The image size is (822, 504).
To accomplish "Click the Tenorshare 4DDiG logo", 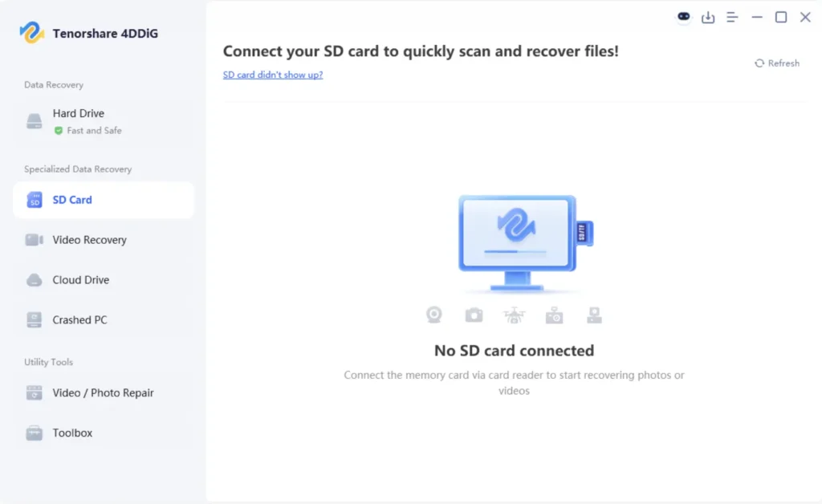I will (x=32, y=33).
